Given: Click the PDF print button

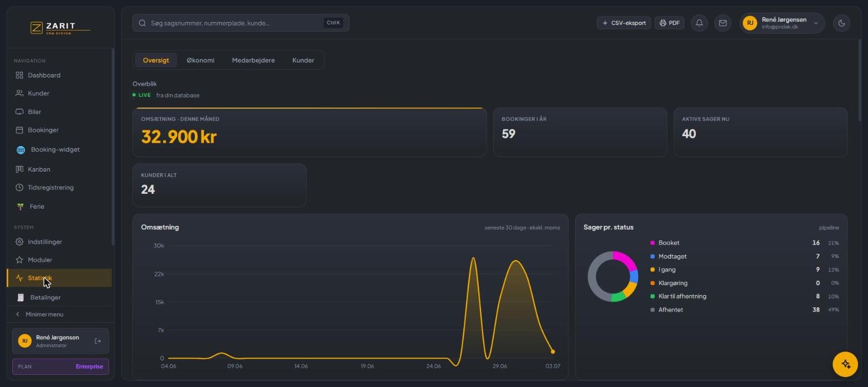Looking at the screenshot, I should coord(669,23).
